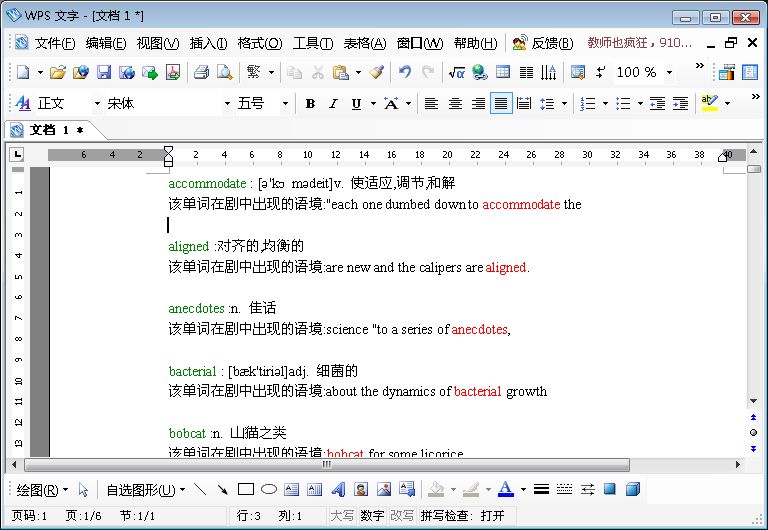Open the 格式 (Format) menu
768x530 pixels.
[x=259, y=43]
